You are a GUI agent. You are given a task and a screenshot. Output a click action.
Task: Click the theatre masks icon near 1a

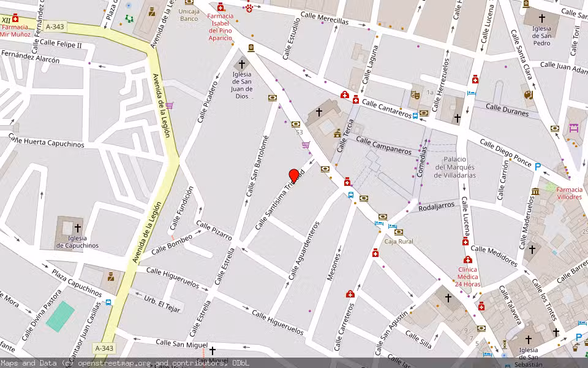point(415,94)
